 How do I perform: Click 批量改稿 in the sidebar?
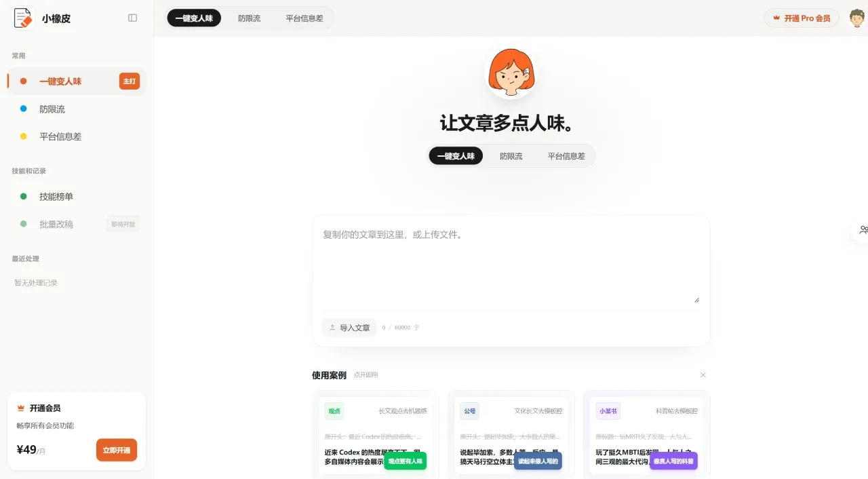tap(77, 224)
